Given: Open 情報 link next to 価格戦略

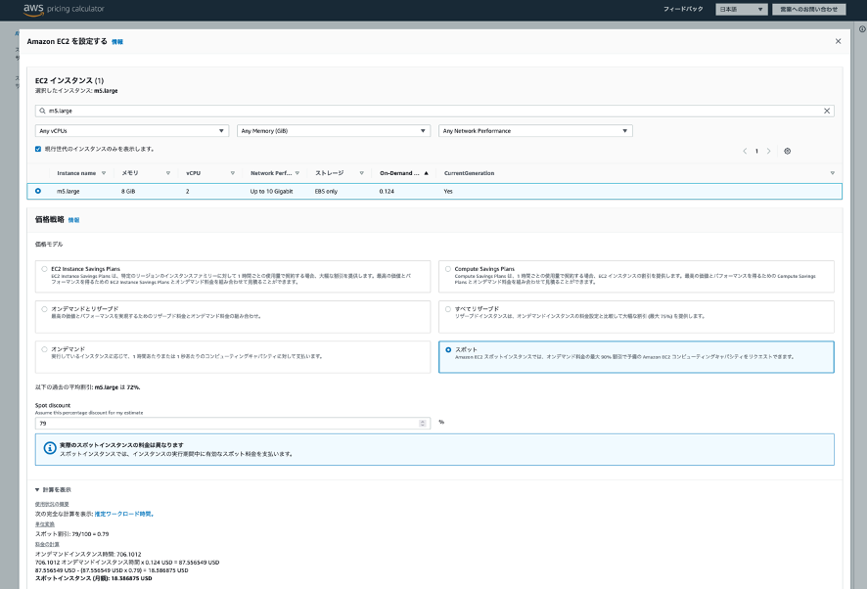Looking at the screenshot, I should [73, 220].
